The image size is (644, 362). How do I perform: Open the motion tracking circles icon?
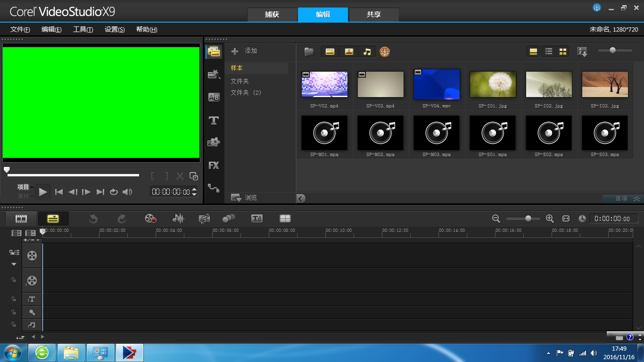[x=229, y=218]
